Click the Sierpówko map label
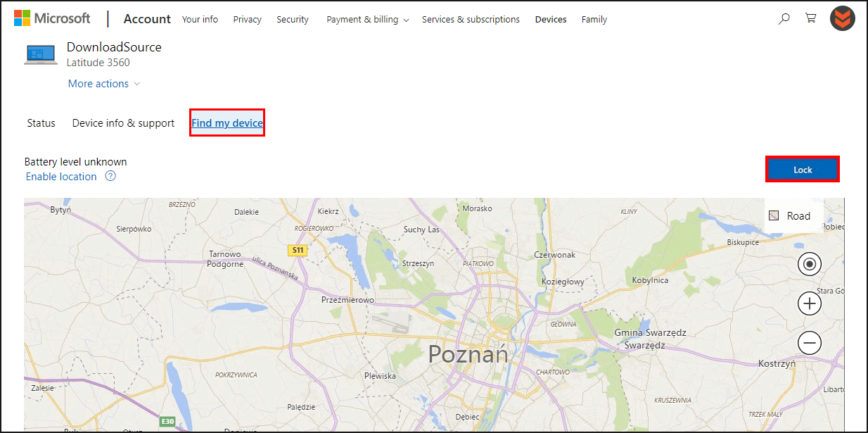Image resolution: width=868 pixels, height=433 pixels. (x=134, y=229)
